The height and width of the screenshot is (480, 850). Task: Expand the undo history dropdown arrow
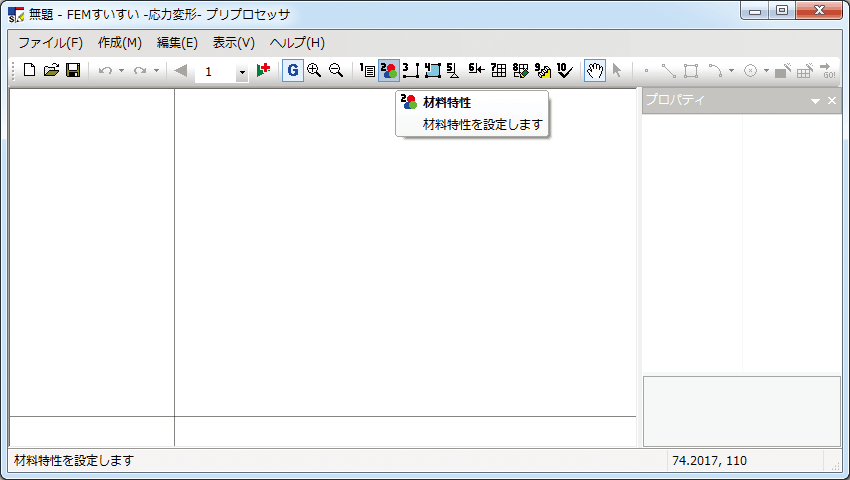(x=121, y=71)
